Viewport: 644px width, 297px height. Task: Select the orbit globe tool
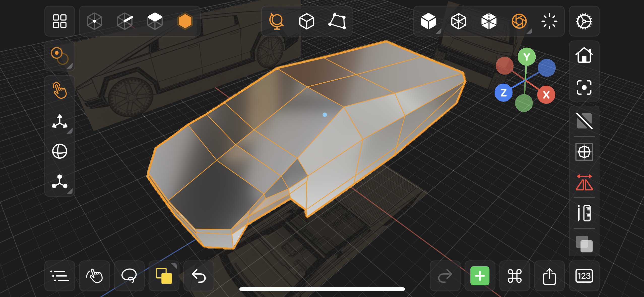click(276, 21)
